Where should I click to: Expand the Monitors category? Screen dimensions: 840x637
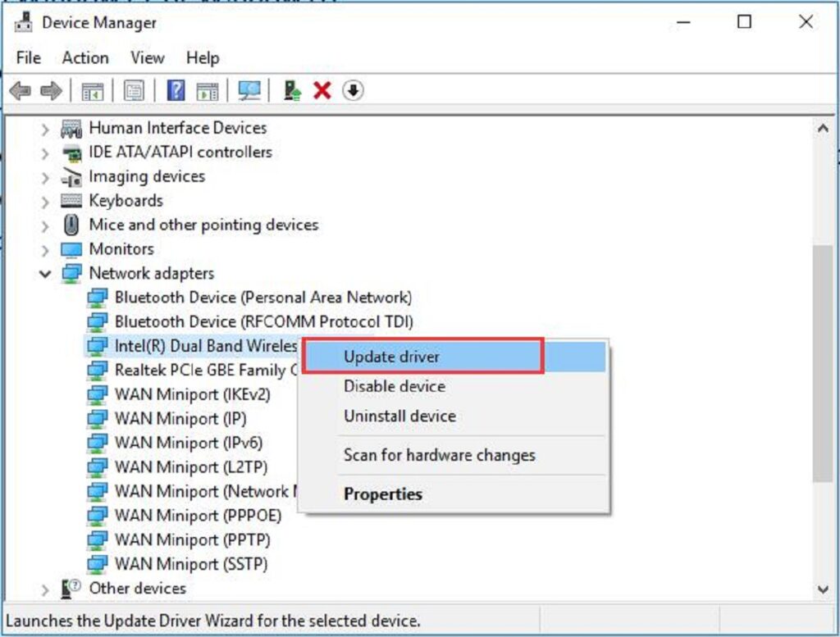click(45, 248)
